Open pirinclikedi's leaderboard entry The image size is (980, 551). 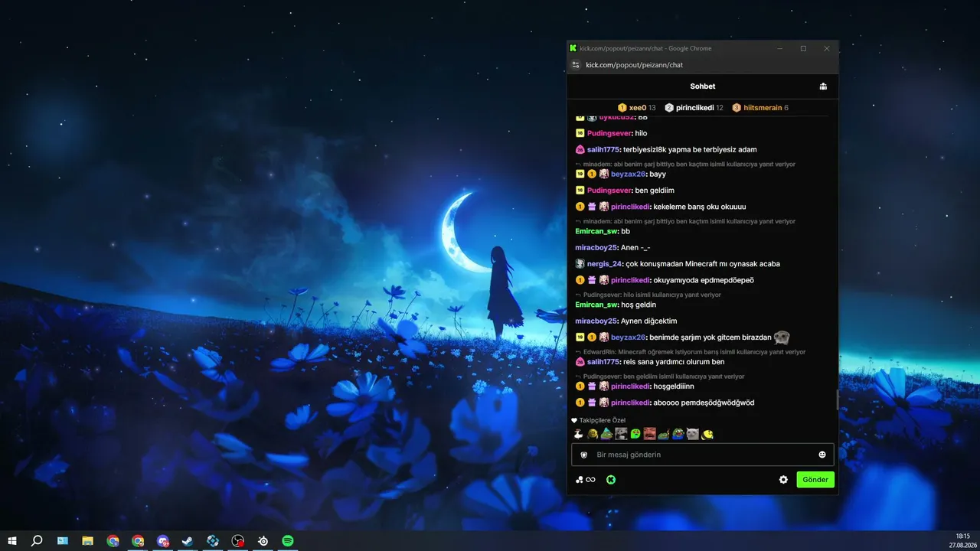pos(694,108)
